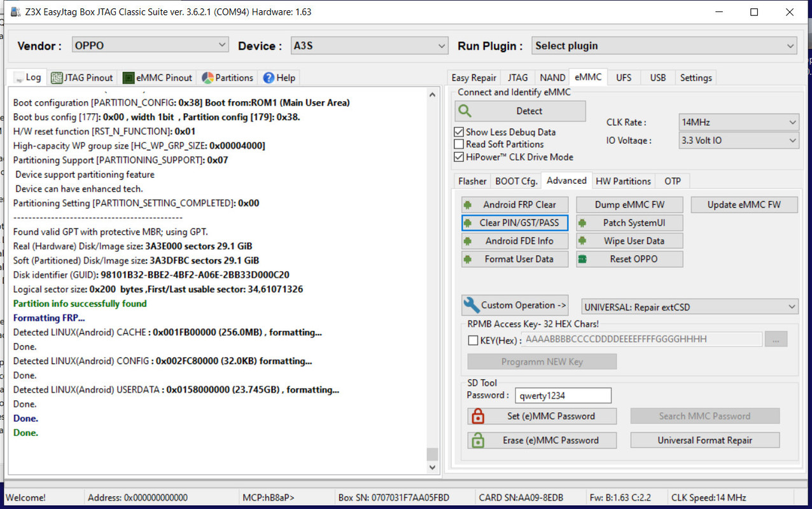
Task: Open the UNIVERSAL: Repair extCSD dropdown
Action: 690,307
